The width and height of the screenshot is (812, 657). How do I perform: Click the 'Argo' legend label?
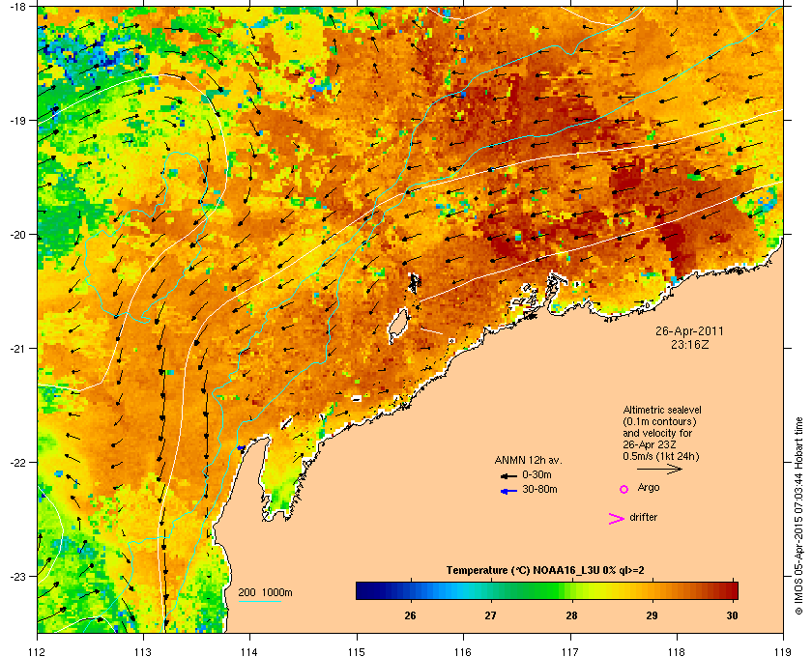click(649, 488)
